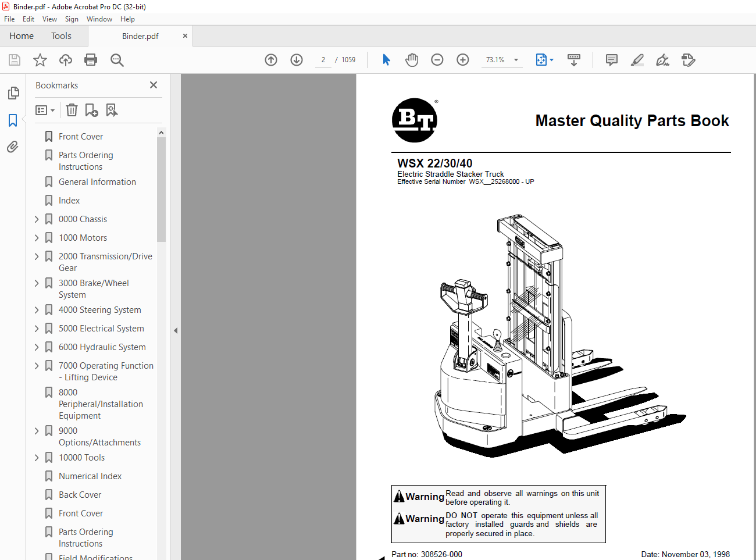The image size is (756, 560).
Task: Open the Attachments paperclip panel
Action: pyautogui.click(x=13, y=147)
